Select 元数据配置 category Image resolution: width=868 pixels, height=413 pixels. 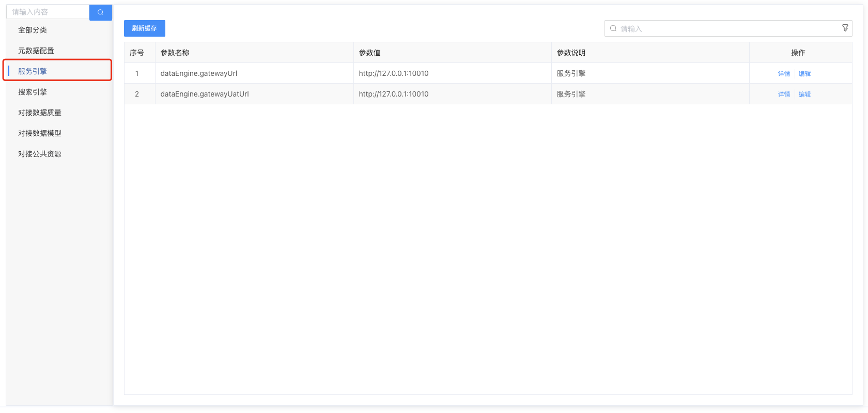pos(36,51)
